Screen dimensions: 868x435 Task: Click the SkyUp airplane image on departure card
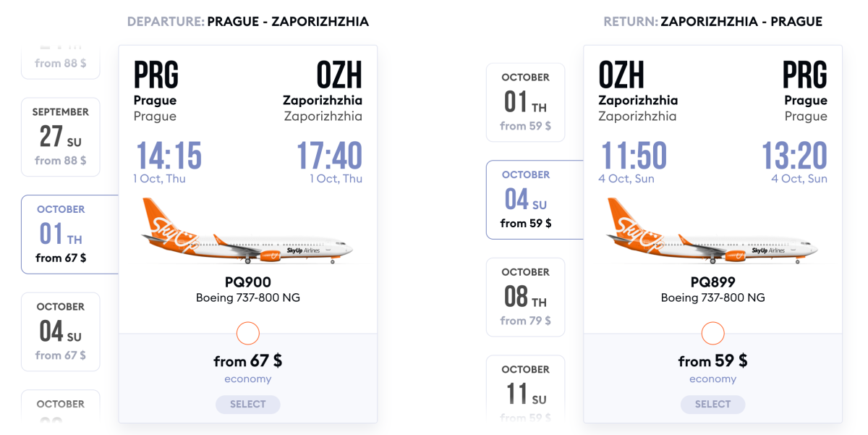tap(247, 231)
